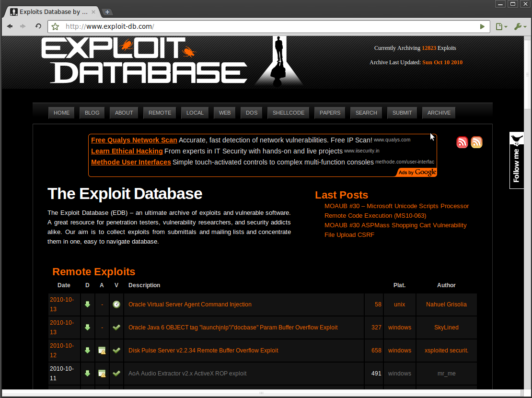Click the hit count 327
Viewport: 532px width, 398px height.
tap(376, 328)
